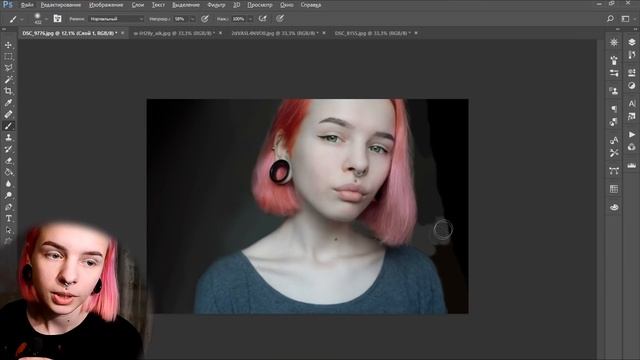The image size is (640, 360).
Task: Select the Paint Bucket tool
Action: point(8,172)
